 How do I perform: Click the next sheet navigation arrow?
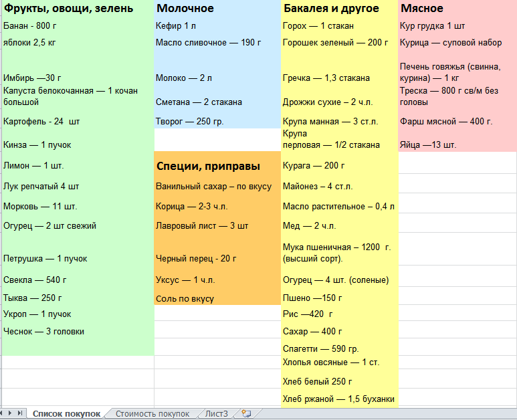[11, 413]
